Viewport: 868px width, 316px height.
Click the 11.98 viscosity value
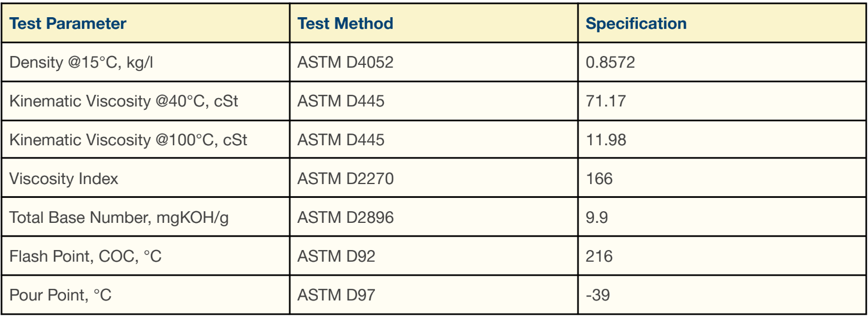click(606, 140)
